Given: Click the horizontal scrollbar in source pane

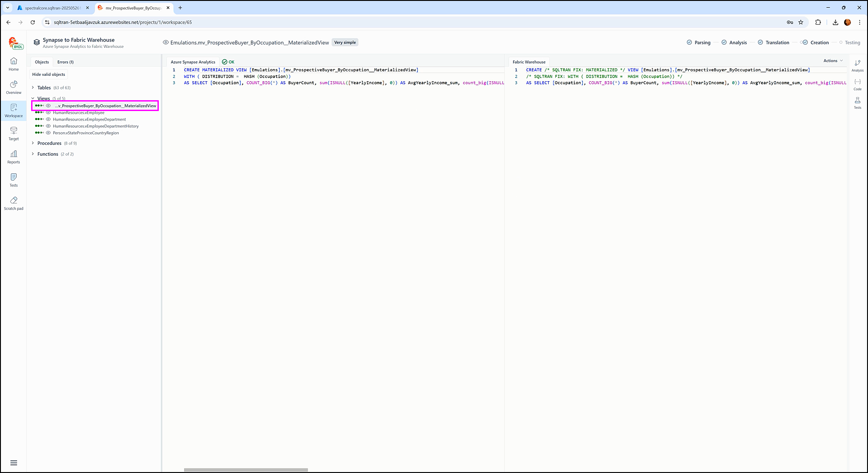Looking at the screenshot, I should pos(246,470).
